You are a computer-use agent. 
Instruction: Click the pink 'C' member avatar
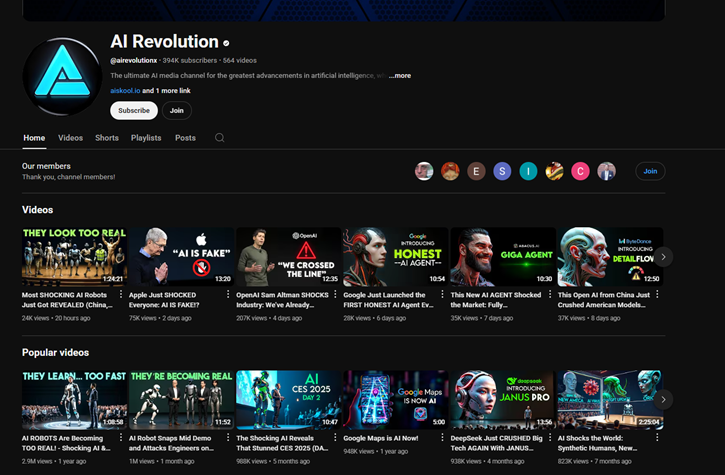580,171
